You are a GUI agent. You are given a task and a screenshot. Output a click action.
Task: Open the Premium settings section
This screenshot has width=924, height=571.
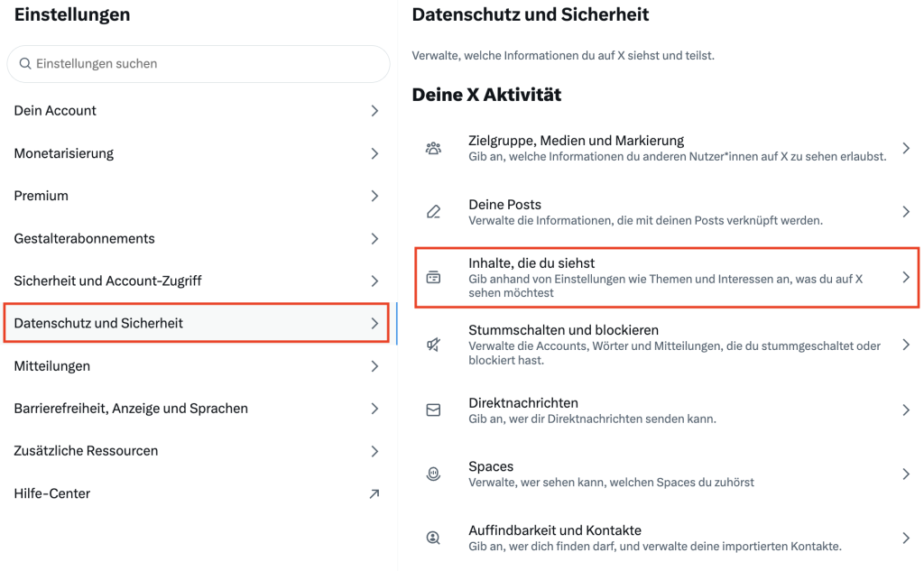[42, 196]
